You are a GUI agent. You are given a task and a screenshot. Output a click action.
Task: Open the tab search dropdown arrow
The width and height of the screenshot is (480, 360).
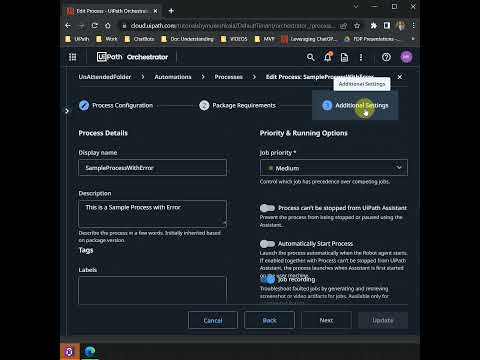[x=356, y=6]
